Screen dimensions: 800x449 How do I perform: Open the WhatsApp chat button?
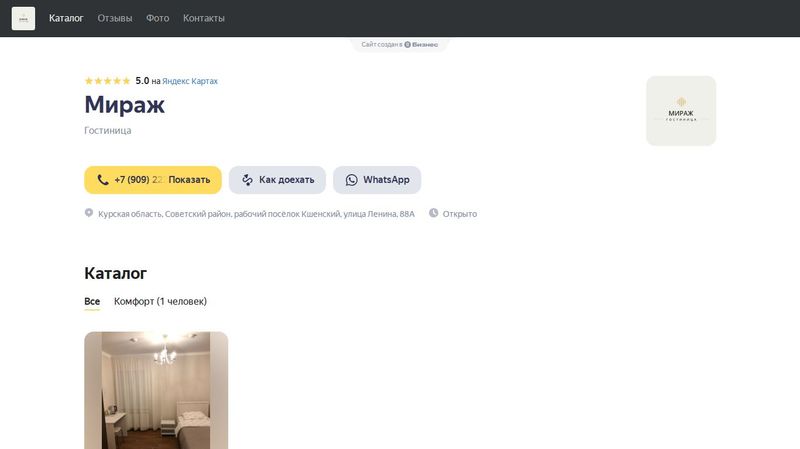pos(377,180)
